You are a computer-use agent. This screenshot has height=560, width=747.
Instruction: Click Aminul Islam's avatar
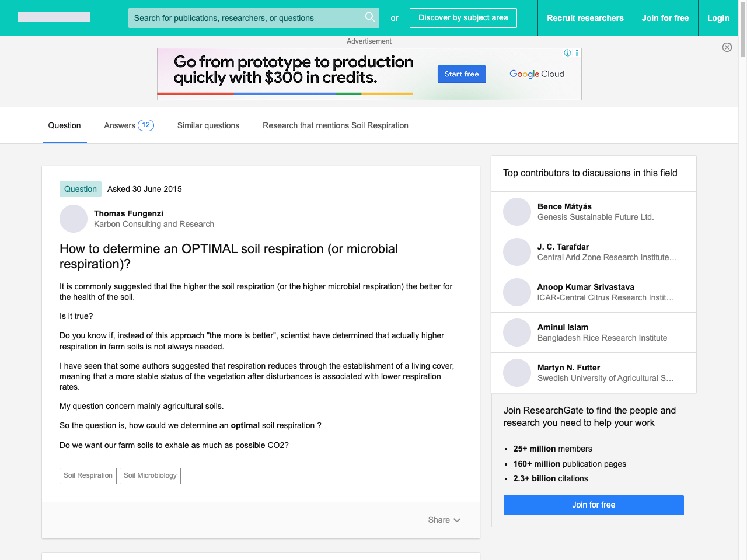516,332
